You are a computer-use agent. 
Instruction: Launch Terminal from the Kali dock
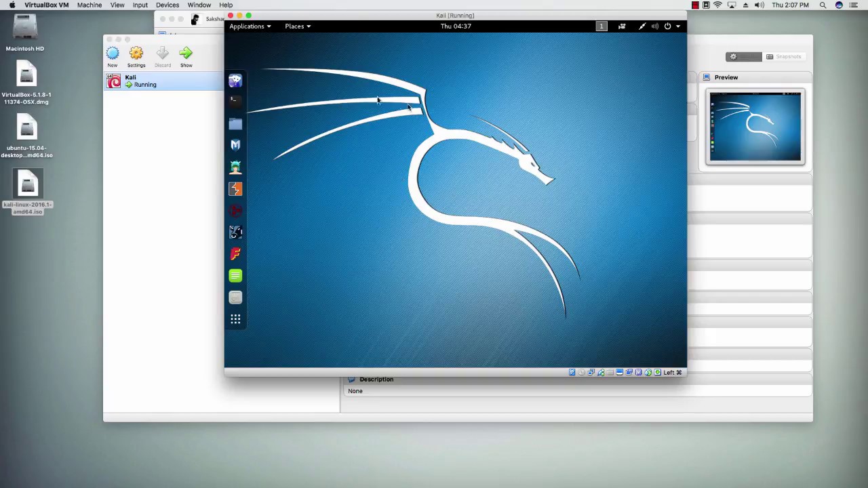[235, 102]
